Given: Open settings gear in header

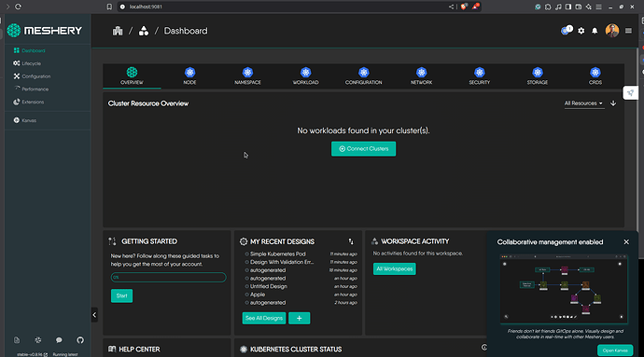Looking at the screenshot, I should (581, 31).
